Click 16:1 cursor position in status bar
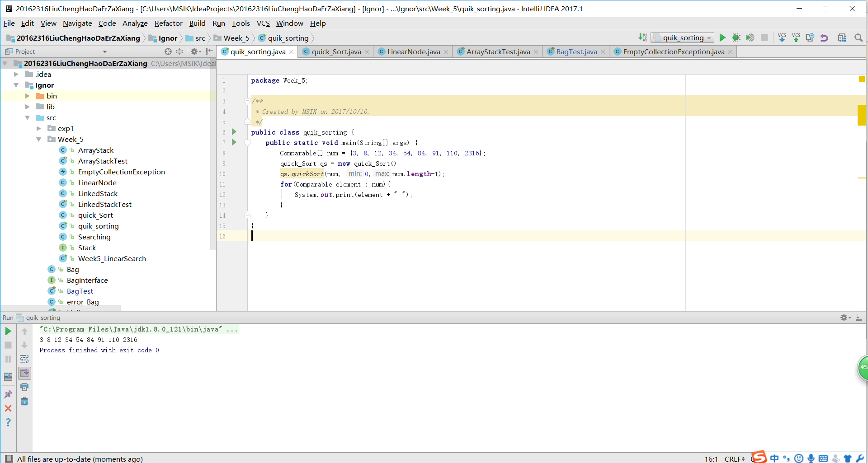 coord(711,458)
